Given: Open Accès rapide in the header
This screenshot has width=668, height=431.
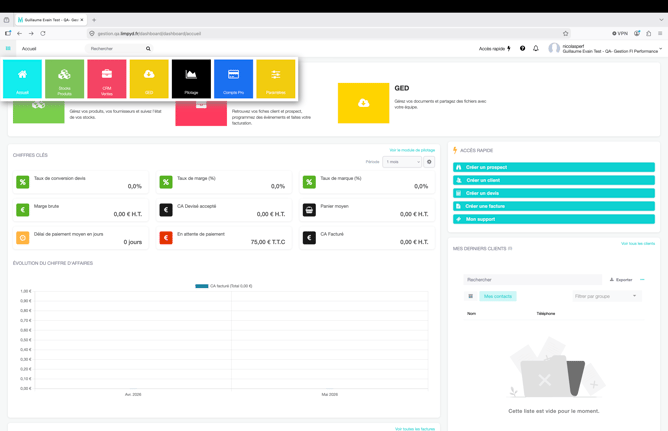Looking at the screenshot, I should click(x=495, y=49).
